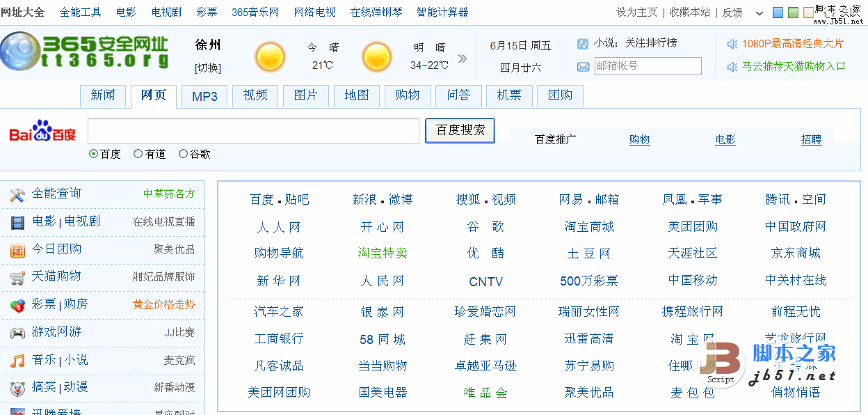Screen dimensions: 868x415
Task: Expand more weather forecast with double arrow
Action: (463, 58)
